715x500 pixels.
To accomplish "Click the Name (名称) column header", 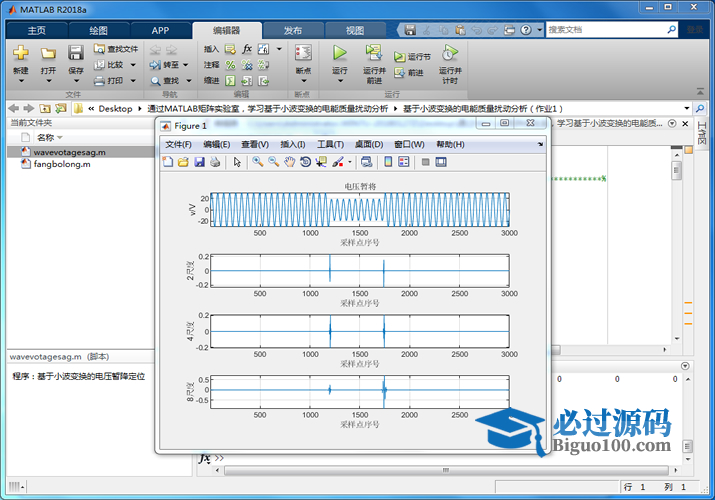I will point(45,137).
